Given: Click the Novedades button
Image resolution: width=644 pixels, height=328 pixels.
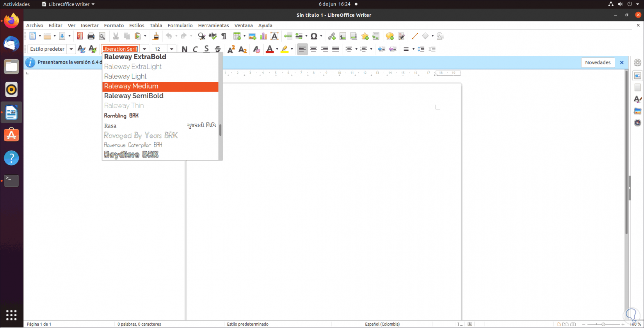Looking at the screenshot, I should [598, 62].
